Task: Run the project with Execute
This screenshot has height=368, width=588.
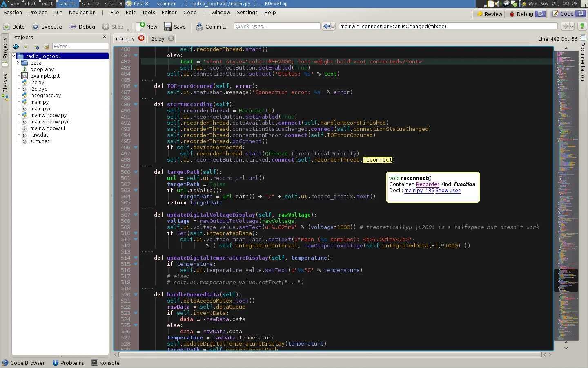Action: tap(47, 27)
